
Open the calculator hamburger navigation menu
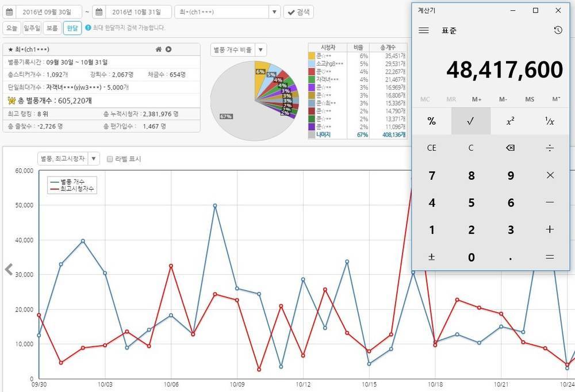click(424, 30)
